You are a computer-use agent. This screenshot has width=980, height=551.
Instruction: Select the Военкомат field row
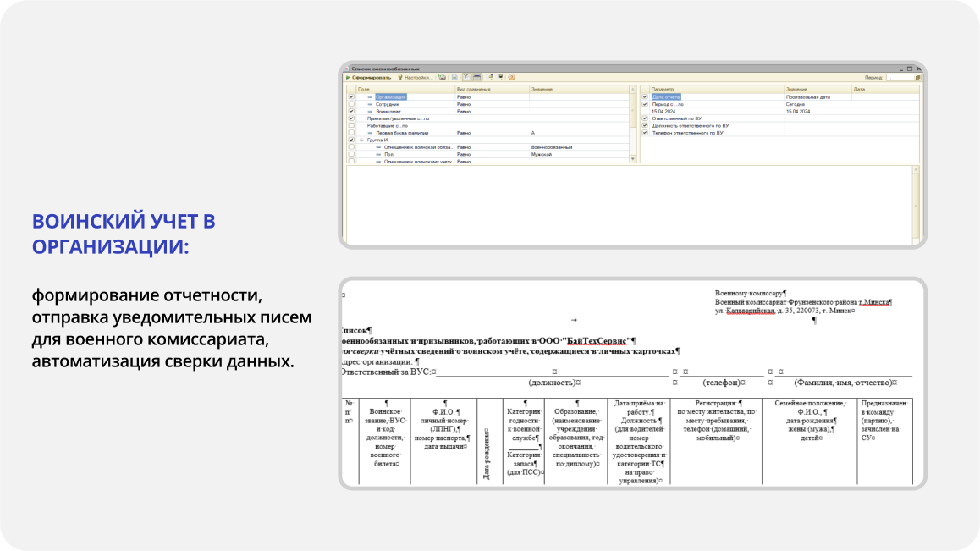tap(488, 112)
